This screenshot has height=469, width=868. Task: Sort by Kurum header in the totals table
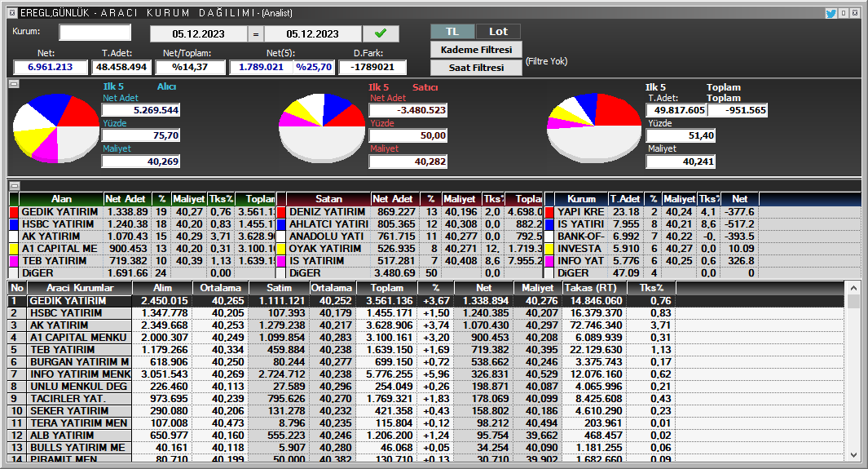581,199
